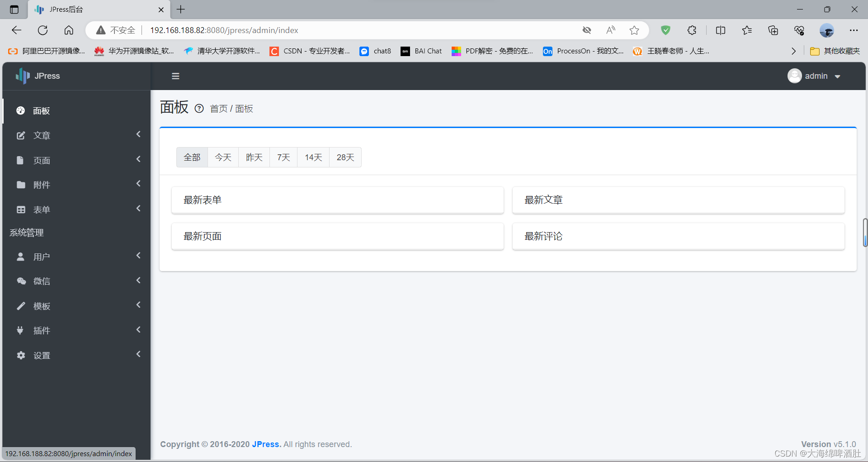Select the 全部 time filter tab
Viewport: 868px width, 462px height.
pyautogui.click(x=192, y=157)
